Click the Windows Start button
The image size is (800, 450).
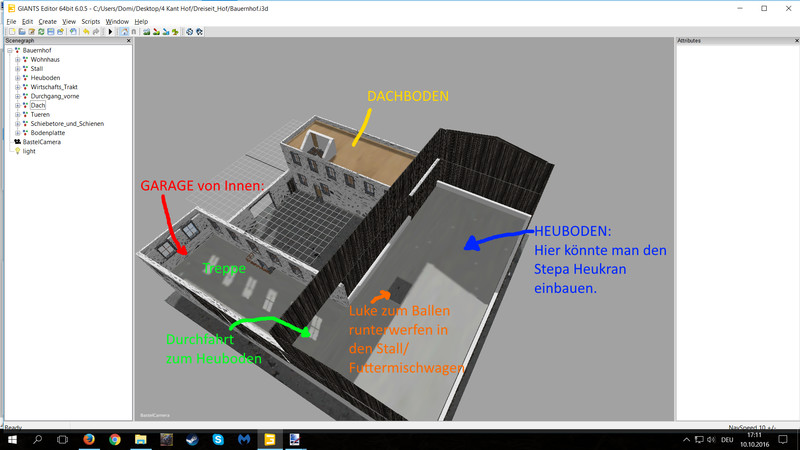(12, 440)
